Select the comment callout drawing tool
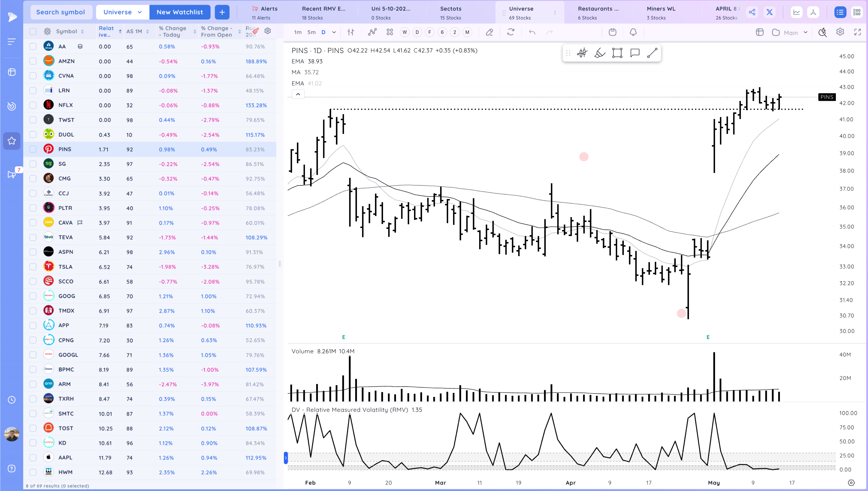This screenshot has height=491, width=868. click(x=635, y=53)
